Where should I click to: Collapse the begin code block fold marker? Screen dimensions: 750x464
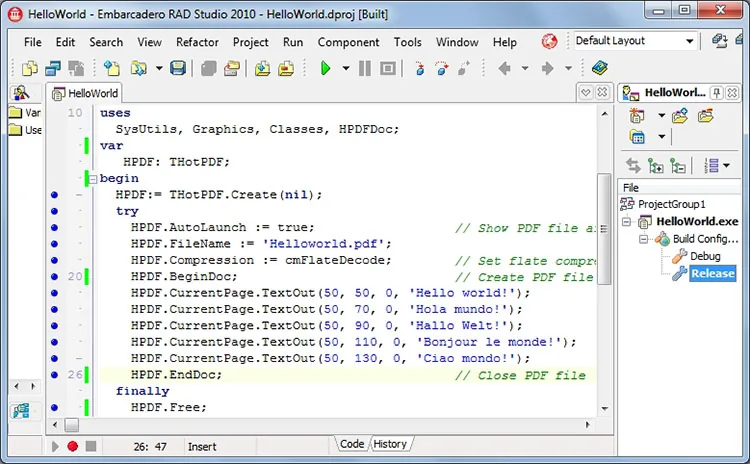click(93, 179)
